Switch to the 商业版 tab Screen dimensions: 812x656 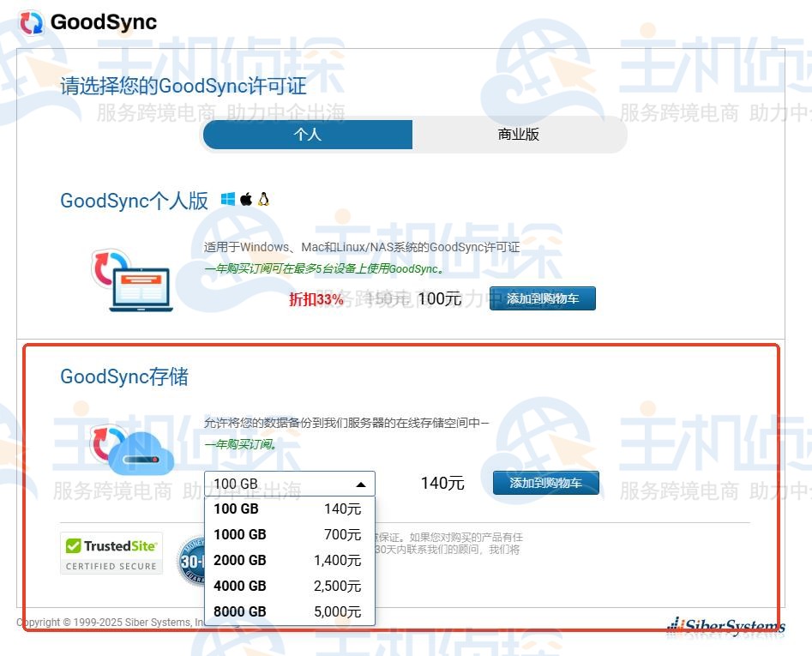coord(519,135)
